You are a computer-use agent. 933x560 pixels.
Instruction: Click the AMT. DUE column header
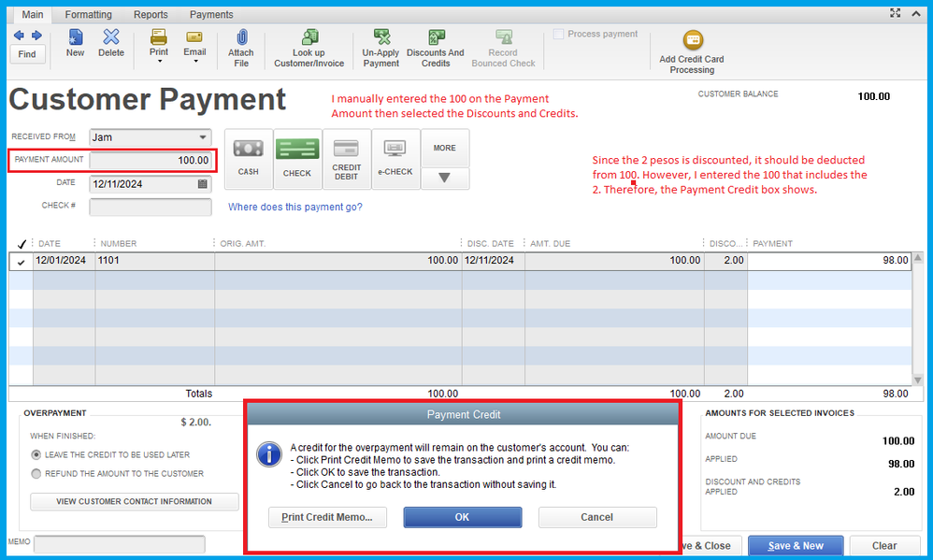point(551,243)
